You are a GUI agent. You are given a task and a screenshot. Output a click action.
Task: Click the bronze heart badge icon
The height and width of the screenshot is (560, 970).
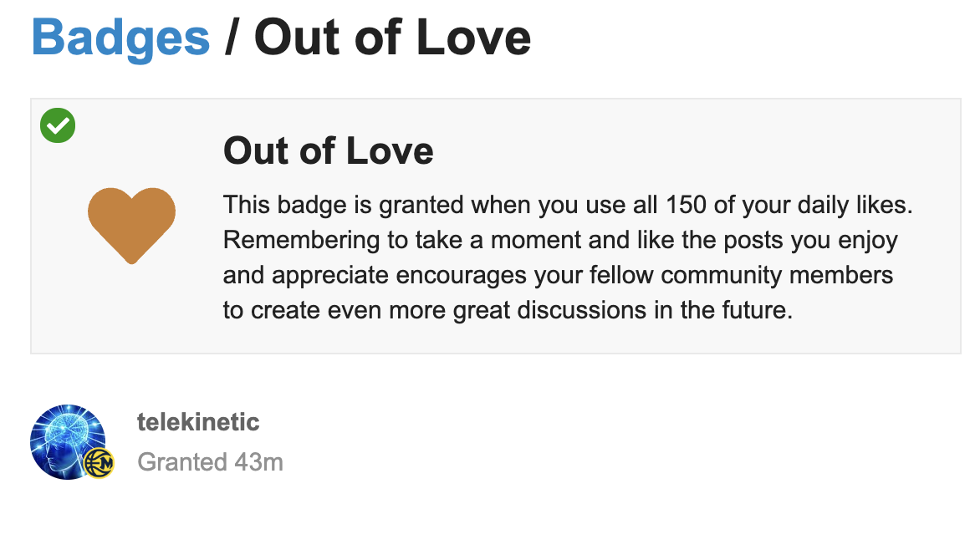(x=132, y=226)
